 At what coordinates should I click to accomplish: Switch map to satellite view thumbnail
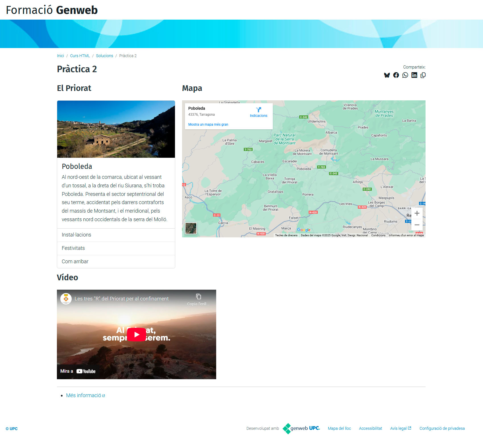tap(191, 228)
